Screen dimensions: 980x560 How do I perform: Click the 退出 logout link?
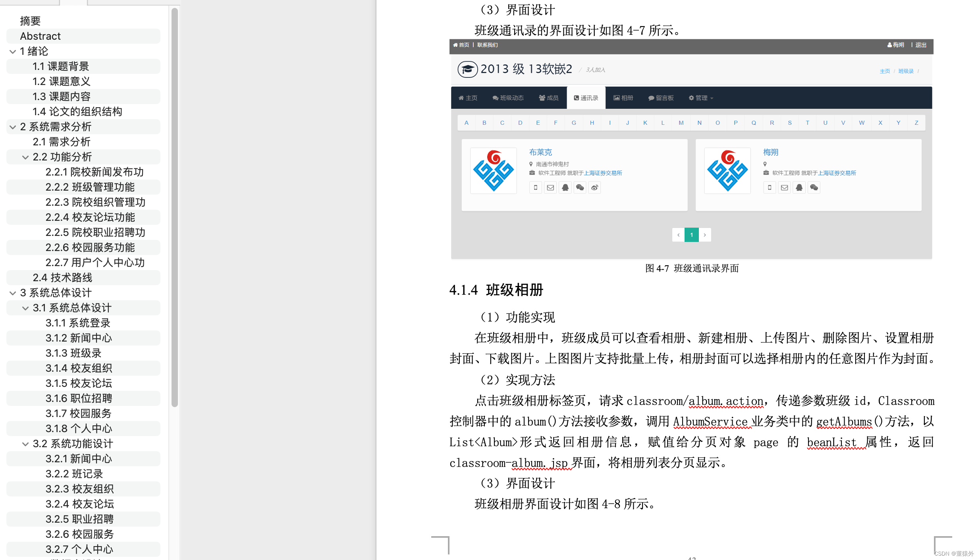(921, 45)
